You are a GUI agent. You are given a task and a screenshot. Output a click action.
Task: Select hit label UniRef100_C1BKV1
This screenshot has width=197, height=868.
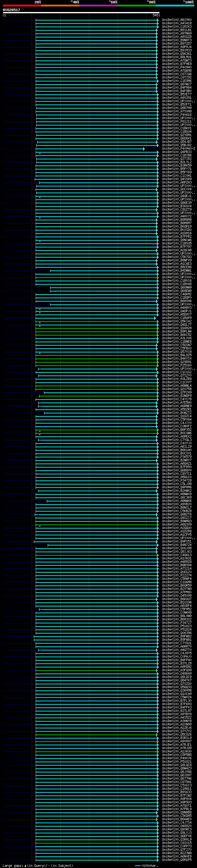tap(177, 128)
